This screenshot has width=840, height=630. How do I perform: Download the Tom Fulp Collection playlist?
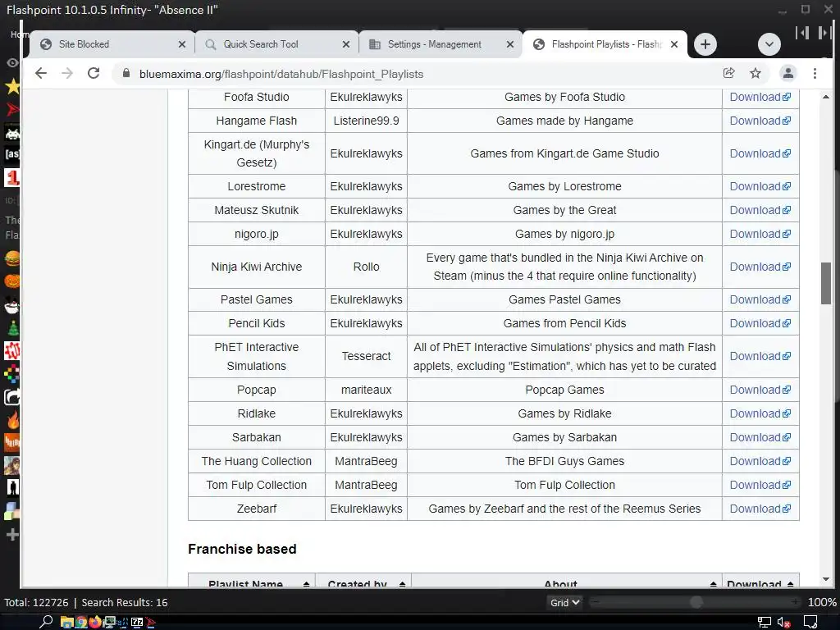[760, 485]
